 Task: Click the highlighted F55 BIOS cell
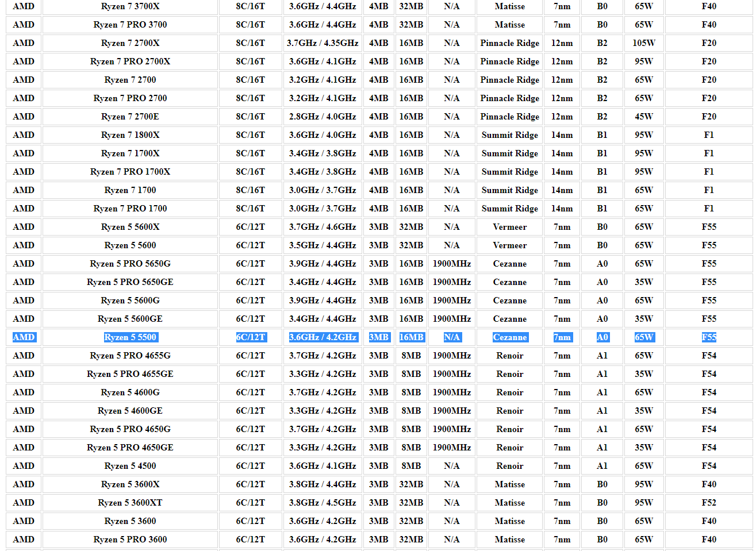coord(709,337)
